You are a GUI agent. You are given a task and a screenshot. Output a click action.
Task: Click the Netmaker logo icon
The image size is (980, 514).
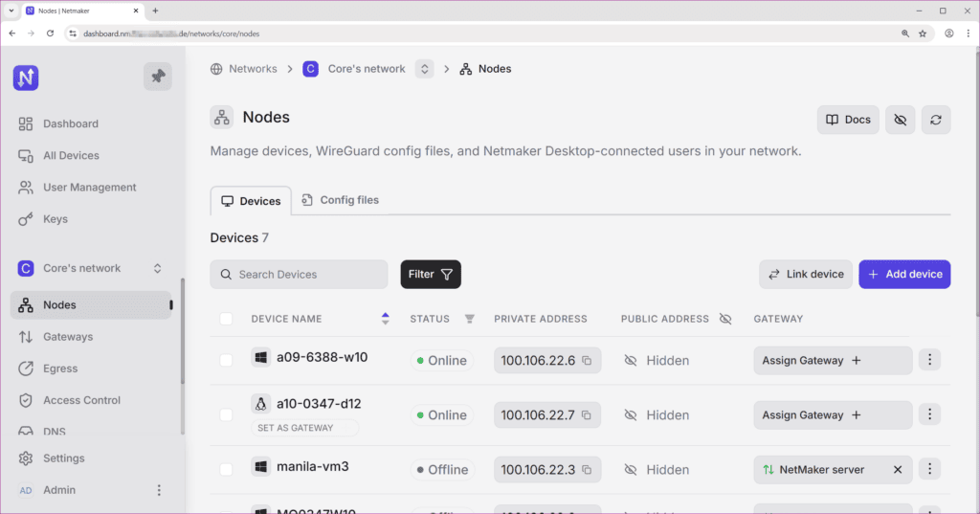pyautogui.click(x=26, y=78)
